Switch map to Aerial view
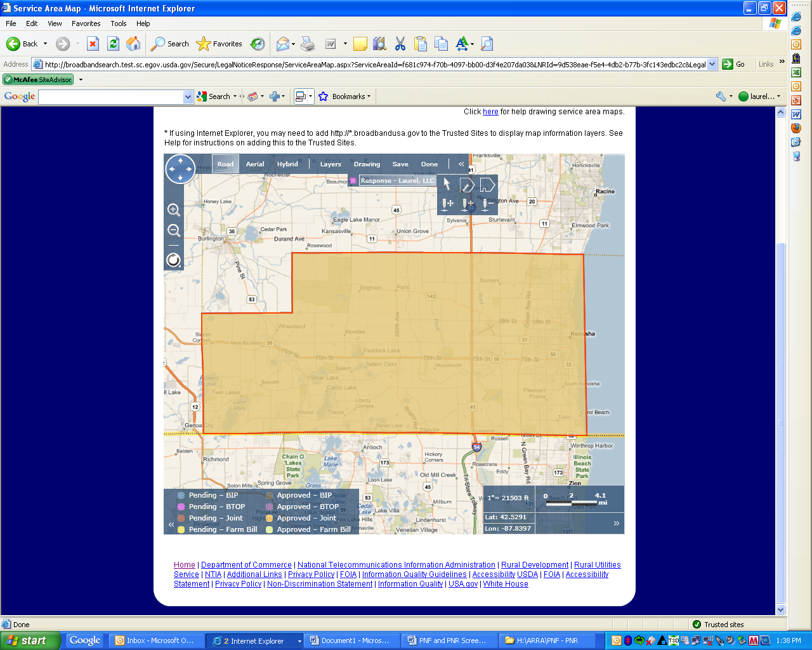Image resolution: width=812 pixels, height=650 pixels. [255, 164]
